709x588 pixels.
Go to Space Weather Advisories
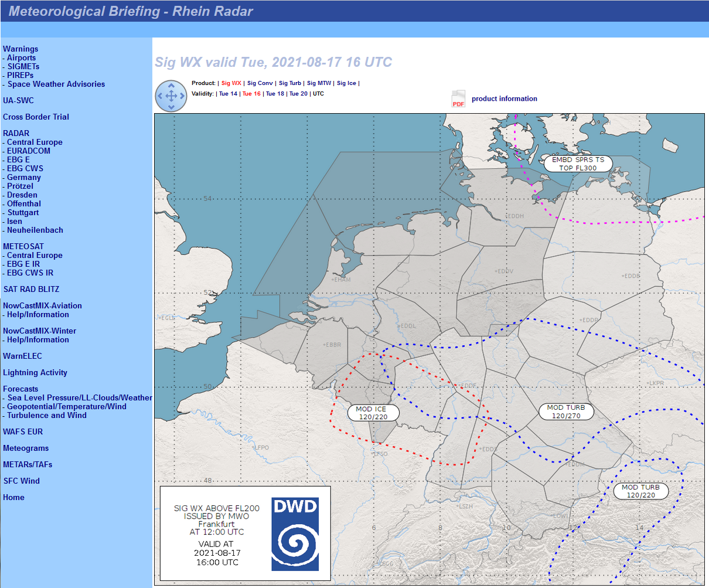click(x=56, y=84)
